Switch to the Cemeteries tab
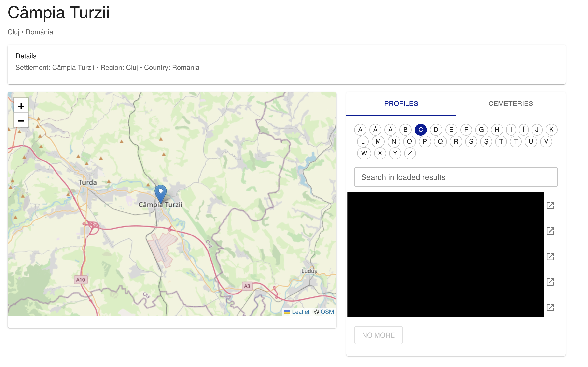588x367 pixels. 510,103
